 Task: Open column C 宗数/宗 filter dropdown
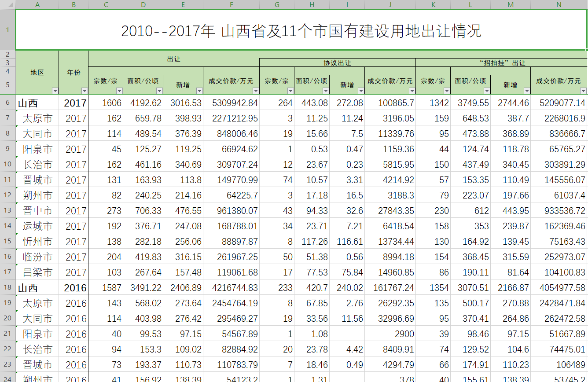(x=119, y=91)
